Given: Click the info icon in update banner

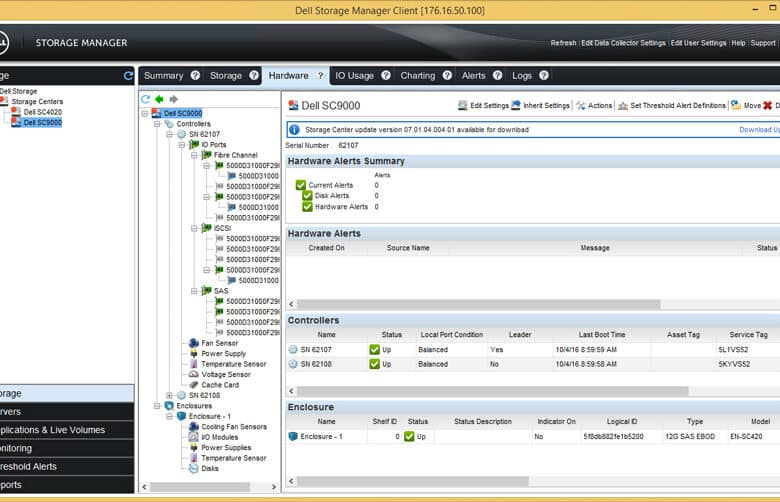Looking at the screenshot, I should click(x=294, y=130).
